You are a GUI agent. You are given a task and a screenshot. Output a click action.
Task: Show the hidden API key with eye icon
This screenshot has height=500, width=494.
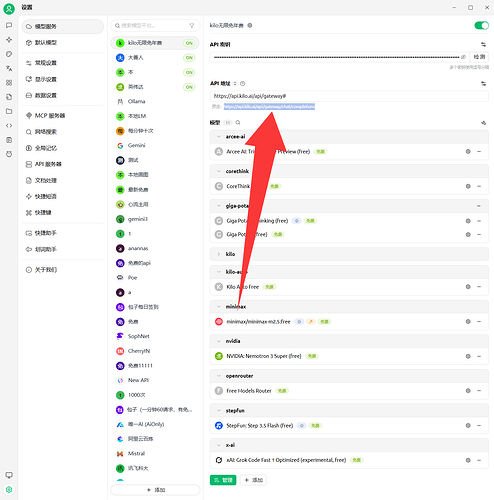click(x=463, y=57)
